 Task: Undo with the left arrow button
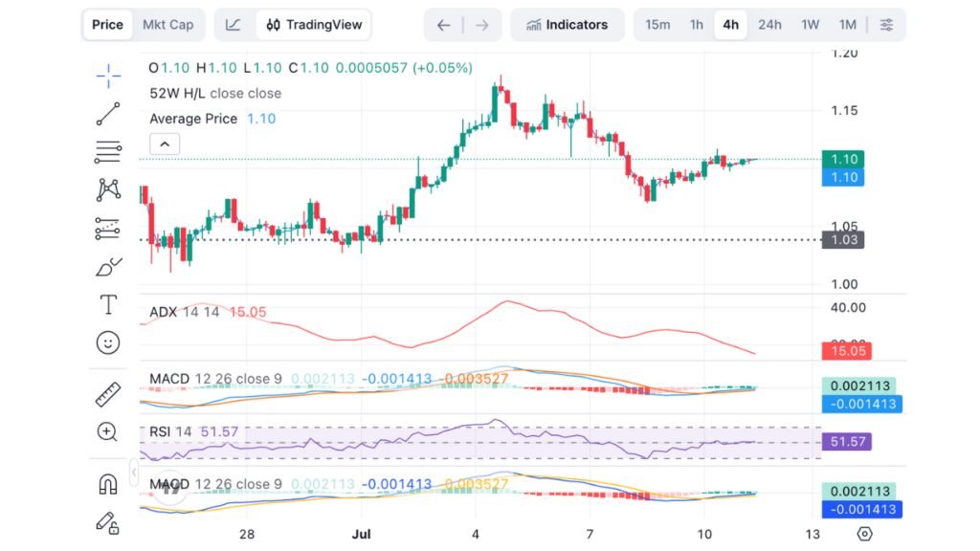pyautogui.click(x=444, y=25)
